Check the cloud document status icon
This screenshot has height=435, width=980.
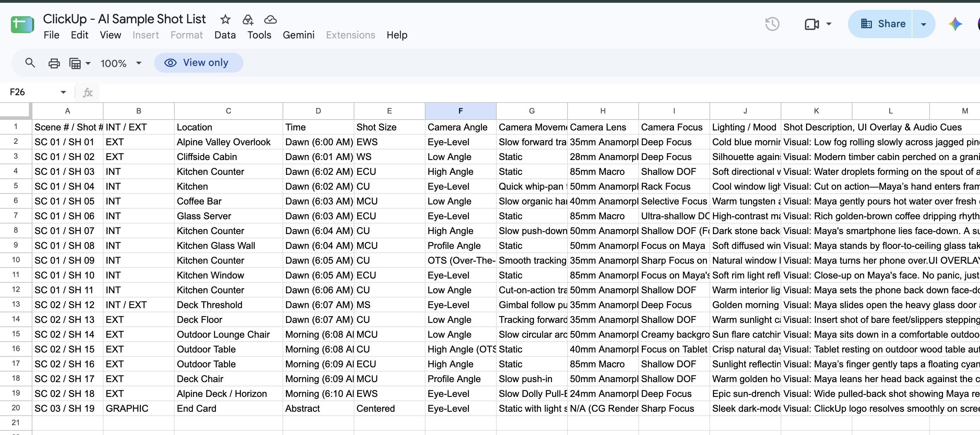click(271, 19)
